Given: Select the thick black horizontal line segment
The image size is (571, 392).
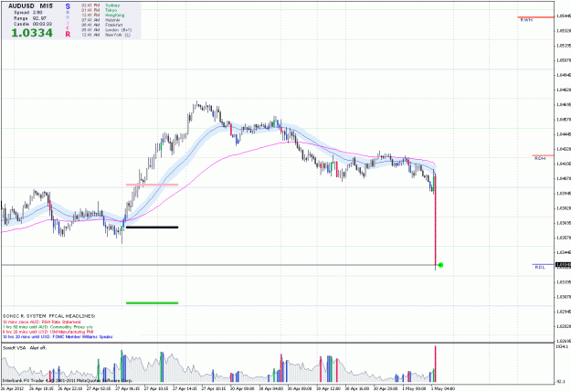Looking at the screenshot, I should [152, 228].
